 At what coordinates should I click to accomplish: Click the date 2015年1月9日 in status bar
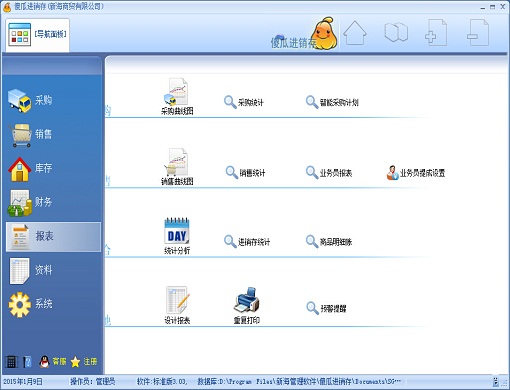pyautogui.click(x=23, y=381)
